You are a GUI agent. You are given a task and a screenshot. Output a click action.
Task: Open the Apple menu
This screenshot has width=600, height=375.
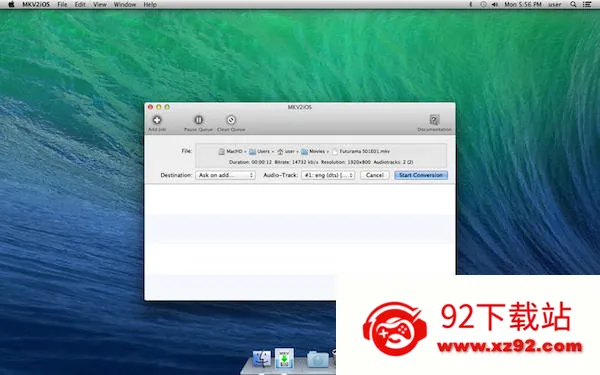11,5
